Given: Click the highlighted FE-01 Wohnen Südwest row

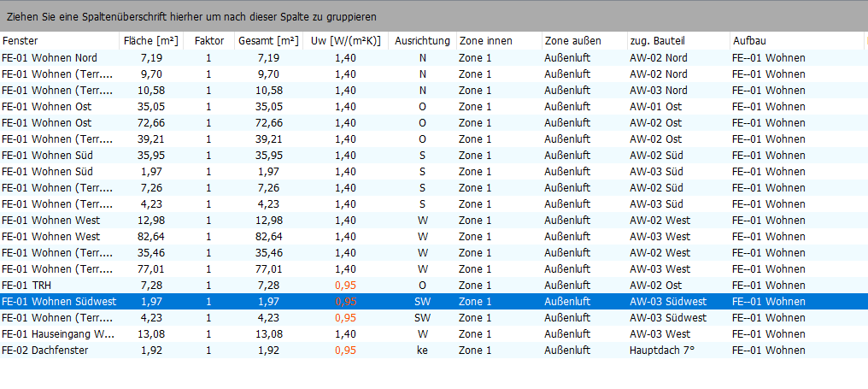Looking at the screenshot, I should (x=58, y=302).
